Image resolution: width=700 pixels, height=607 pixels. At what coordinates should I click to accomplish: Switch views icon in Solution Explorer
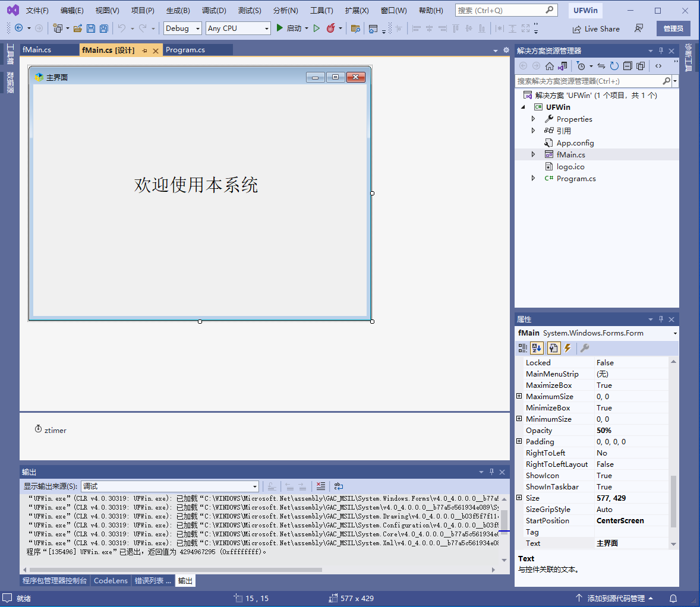[x=563, y=66]
